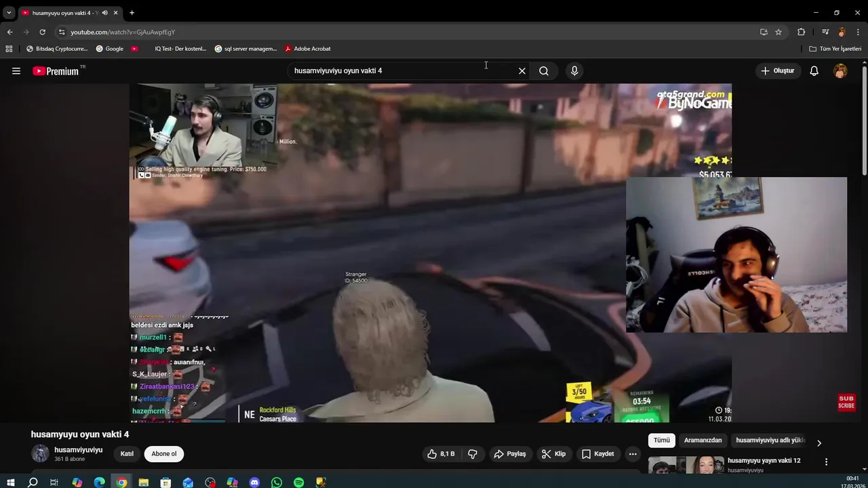Open Windows taskbar search

tap(33, 483)
